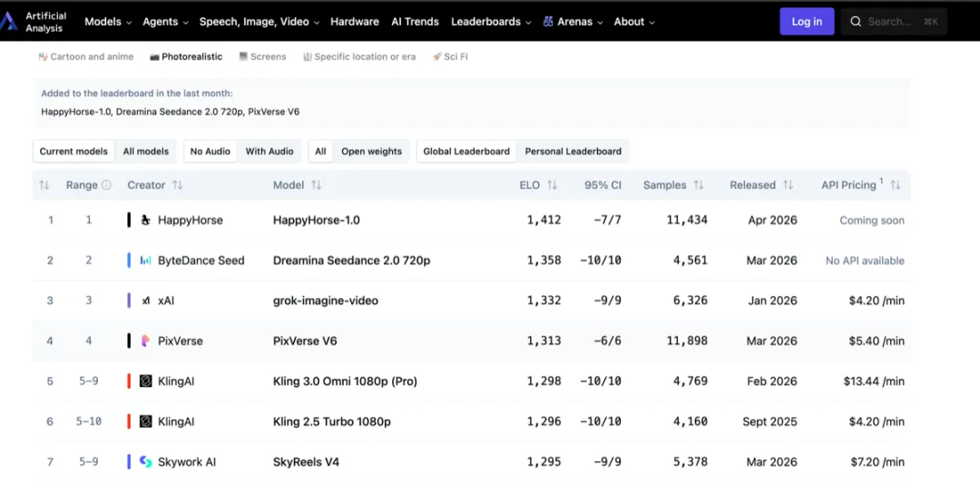Screen dimensions: 980x494
Task: Sort by ELO column arrows icon
Action: click(x=551, y=185)
